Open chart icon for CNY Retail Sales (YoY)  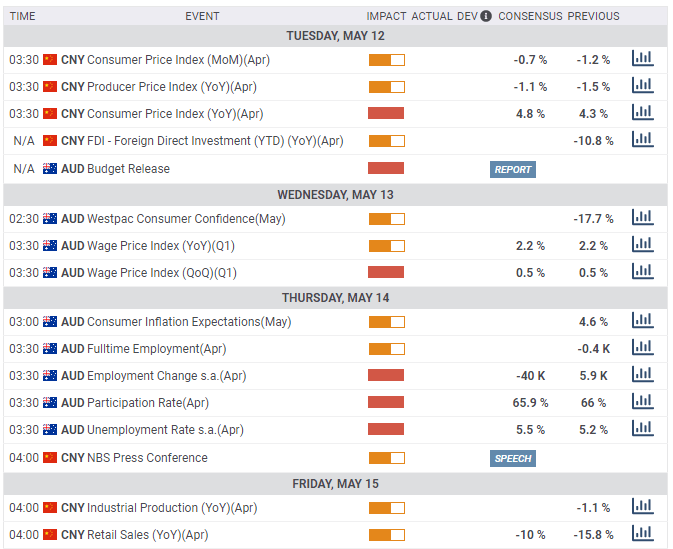click(x=643, y=534)
